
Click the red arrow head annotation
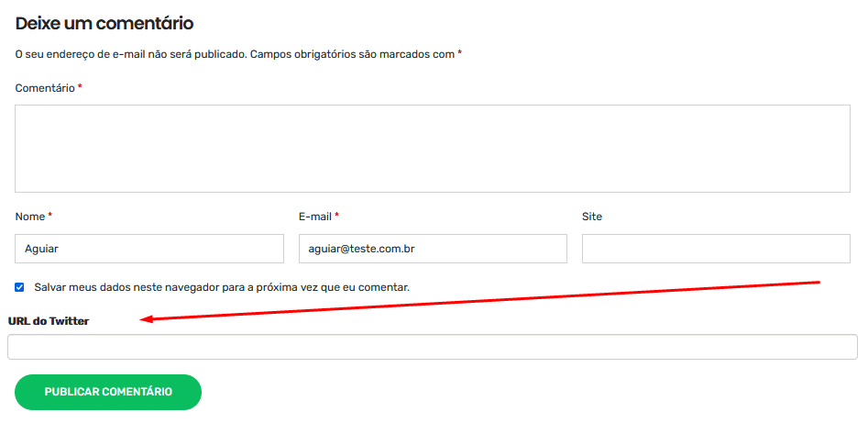(x=147, y=319)
